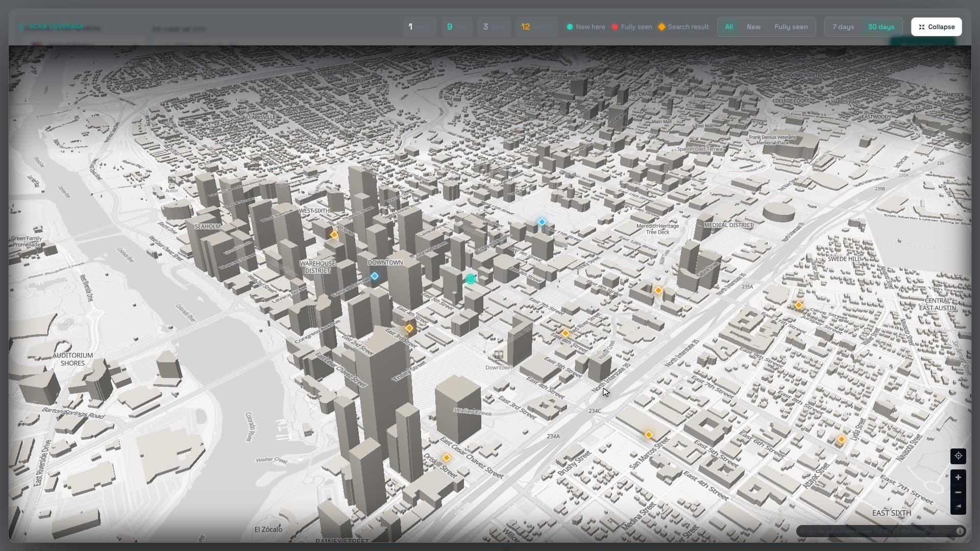
Task: Zoom out with the minus button
Action: (958, 492)
